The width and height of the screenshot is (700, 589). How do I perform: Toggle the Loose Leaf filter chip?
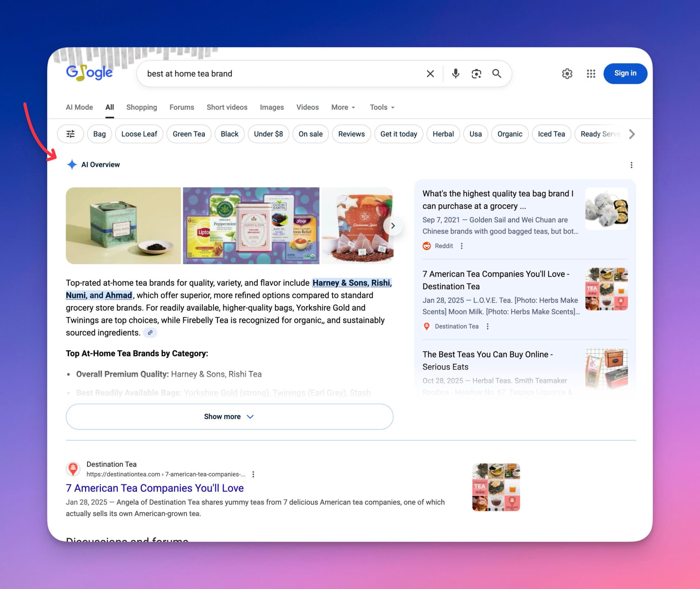tap(139, 134)
